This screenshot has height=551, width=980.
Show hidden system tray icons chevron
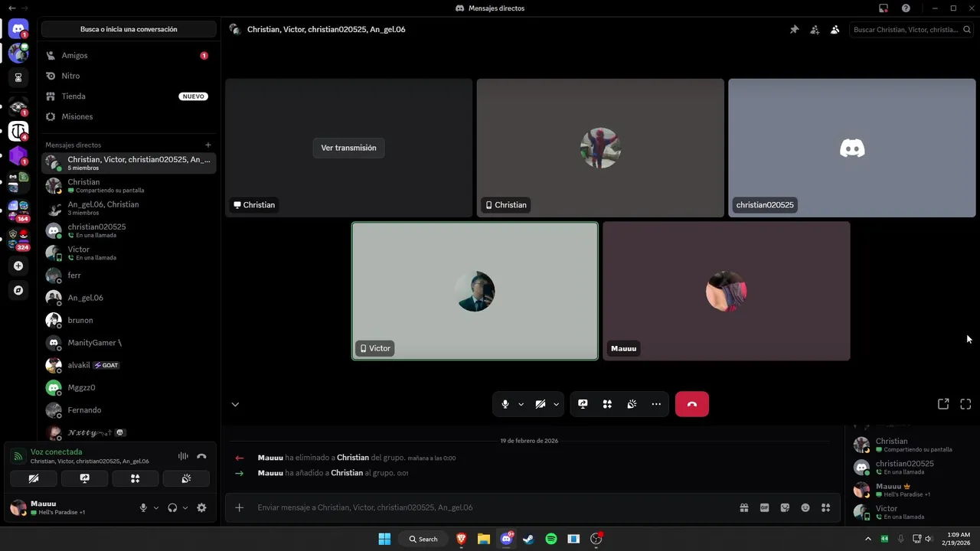867,539
